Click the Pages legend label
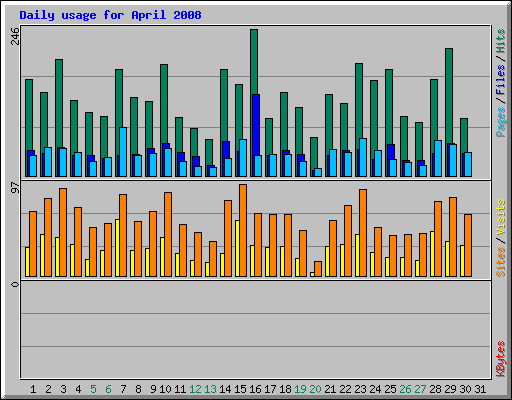 (x=500, y=122)
